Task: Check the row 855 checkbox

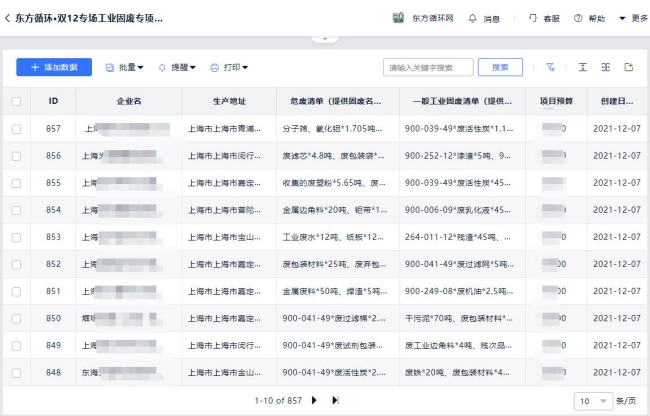Action: [x=17, y=183]
